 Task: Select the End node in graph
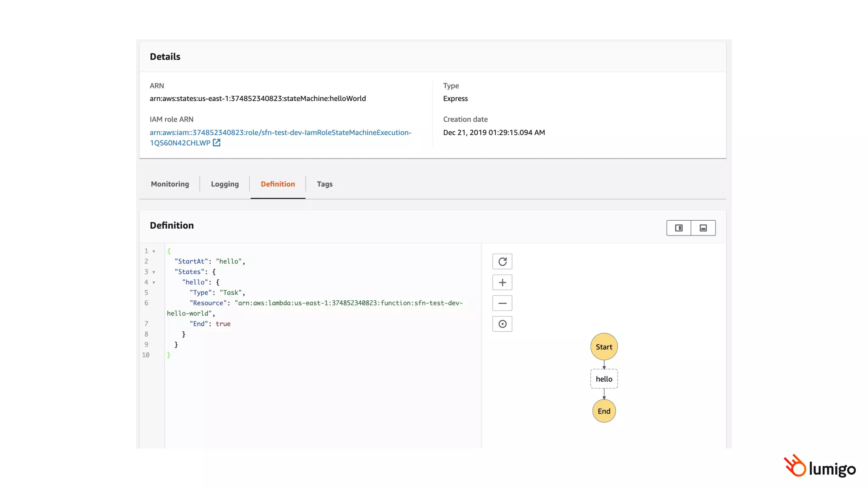[x=604, y=411]
